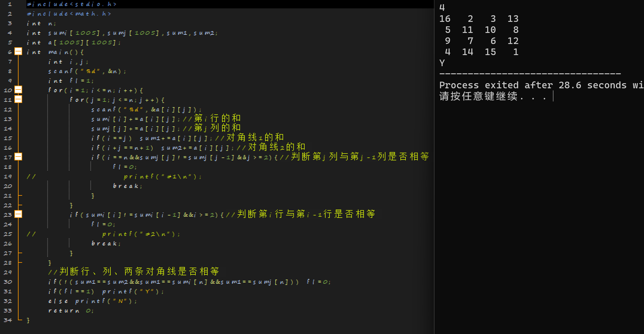
Task: Click the else printf("N") statement
Action: pyautogui.click(x=92, y=301)
